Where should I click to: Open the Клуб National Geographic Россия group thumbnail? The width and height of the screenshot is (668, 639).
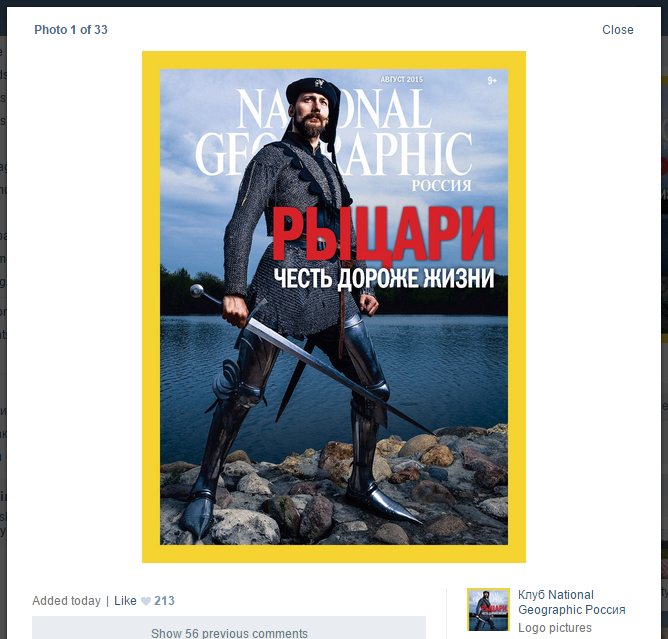pos(488,609)
